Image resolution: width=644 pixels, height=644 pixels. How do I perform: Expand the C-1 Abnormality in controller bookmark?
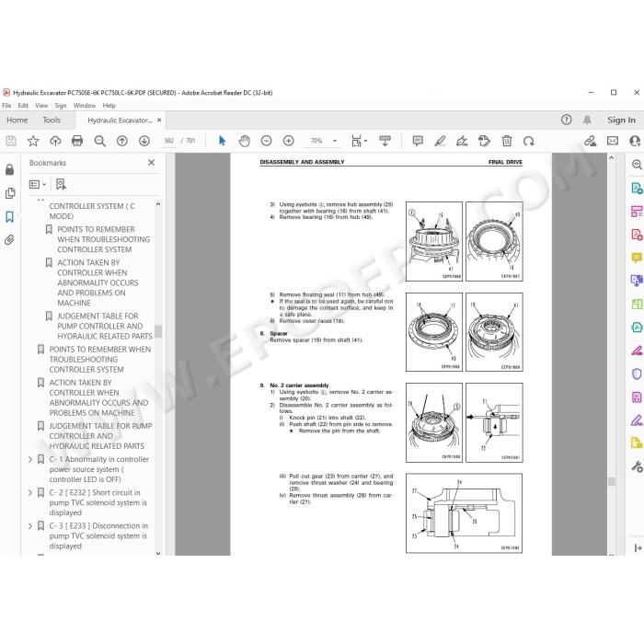pyautogui.click(x=30, y=459)
